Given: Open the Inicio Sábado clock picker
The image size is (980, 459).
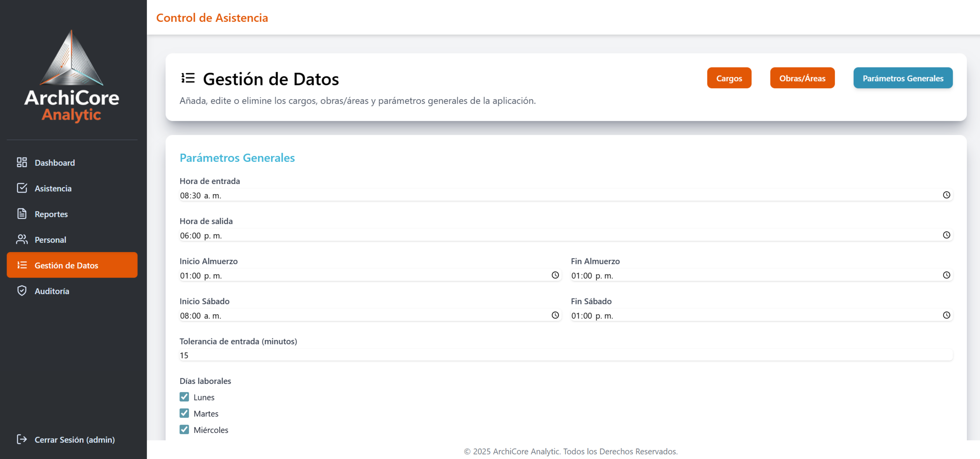Looking at the screenshot, I should 555,315.
